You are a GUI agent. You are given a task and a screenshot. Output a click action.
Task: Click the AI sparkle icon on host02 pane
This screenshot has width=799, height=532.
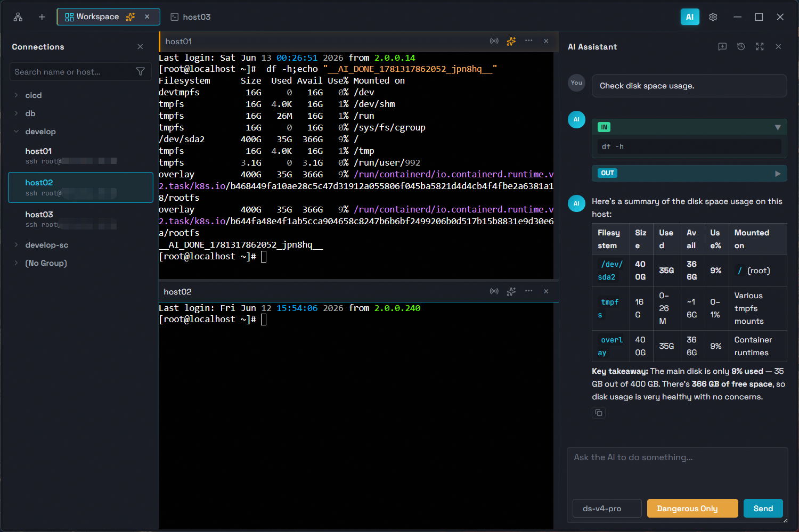(511, 291)
